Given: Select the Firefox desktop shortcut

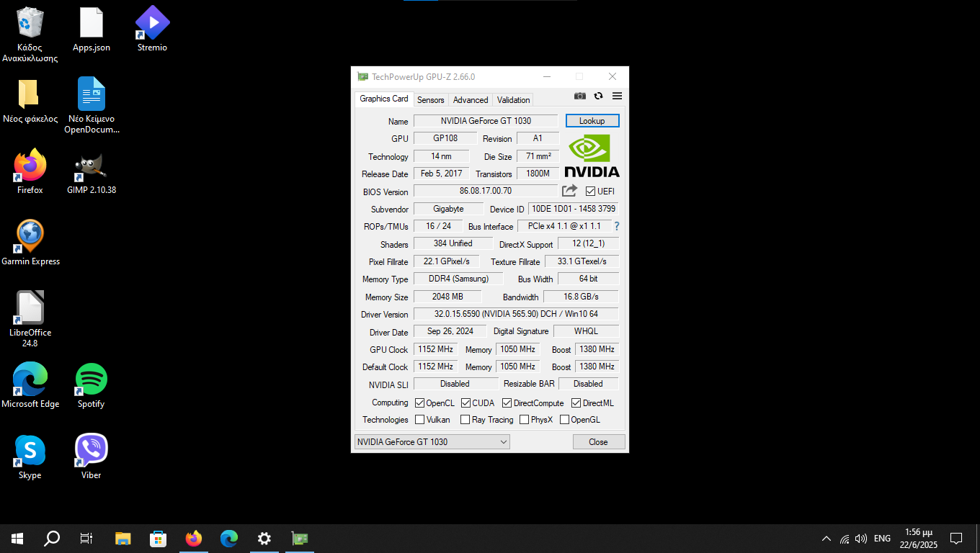Looking at the screenshot, I should pyautogui.click(x=30, y=172).
